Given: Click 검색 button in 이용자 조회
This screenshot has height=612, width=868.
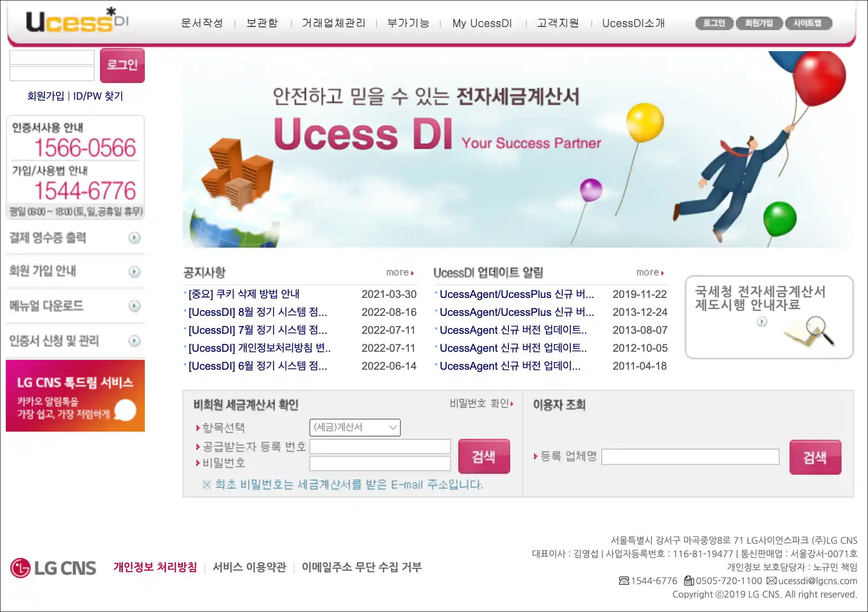Looking at the screenshot, I should click(816, 457).
